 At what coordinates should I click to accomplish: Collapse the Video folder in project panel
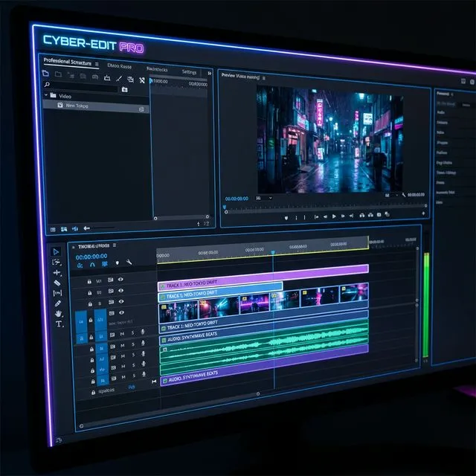(46, 95)
